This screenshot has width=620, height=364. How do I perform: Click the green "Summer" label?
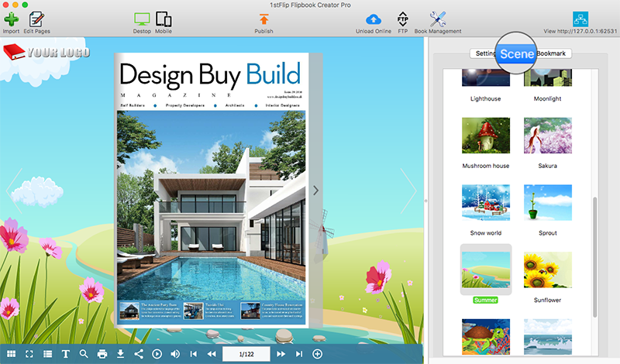[x=486, y=300]
